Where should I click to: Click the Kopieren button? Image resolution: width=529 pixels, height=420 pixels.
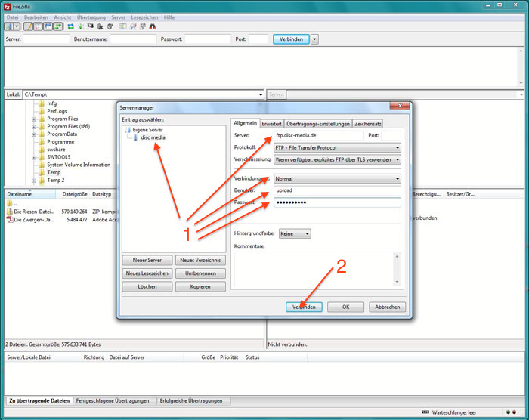[200, 286]
